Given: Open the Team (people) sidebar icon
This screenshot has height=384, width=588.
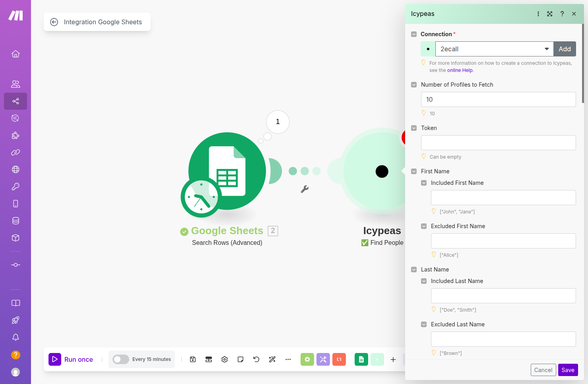Looking at the screenshot, I should click(x=16, y=84).
